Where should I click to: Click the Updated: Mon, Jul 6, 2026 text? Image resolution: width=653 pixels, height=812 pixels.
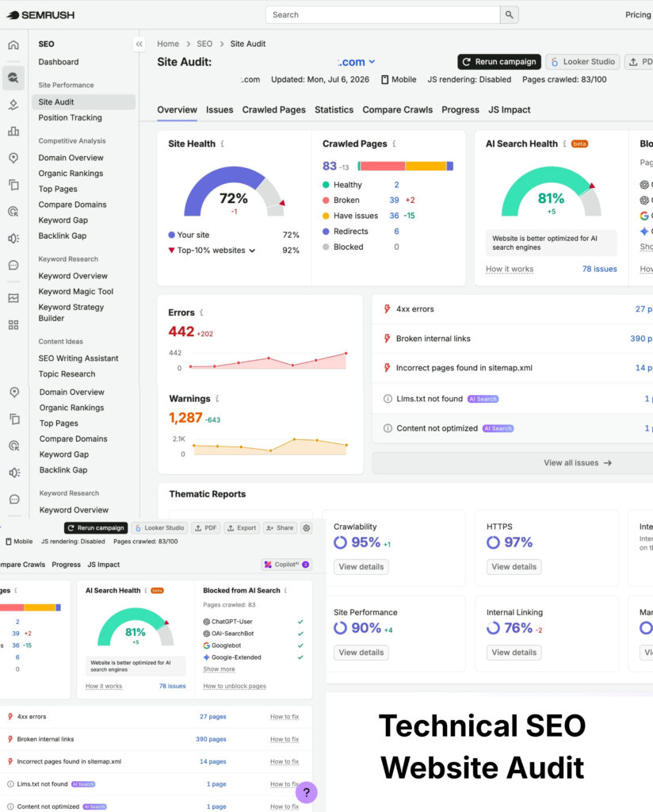tap(320, 79)
